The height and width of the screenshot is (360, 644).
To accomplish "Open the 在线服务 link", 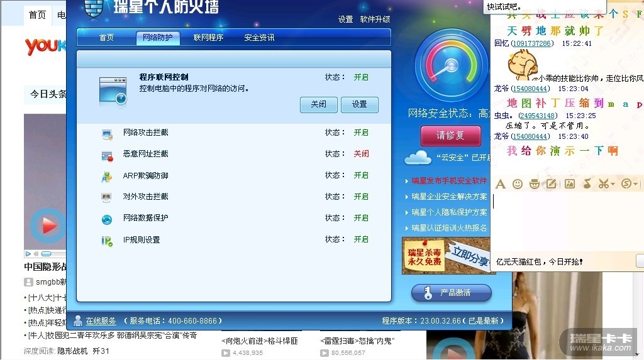I will coord(101,320).
